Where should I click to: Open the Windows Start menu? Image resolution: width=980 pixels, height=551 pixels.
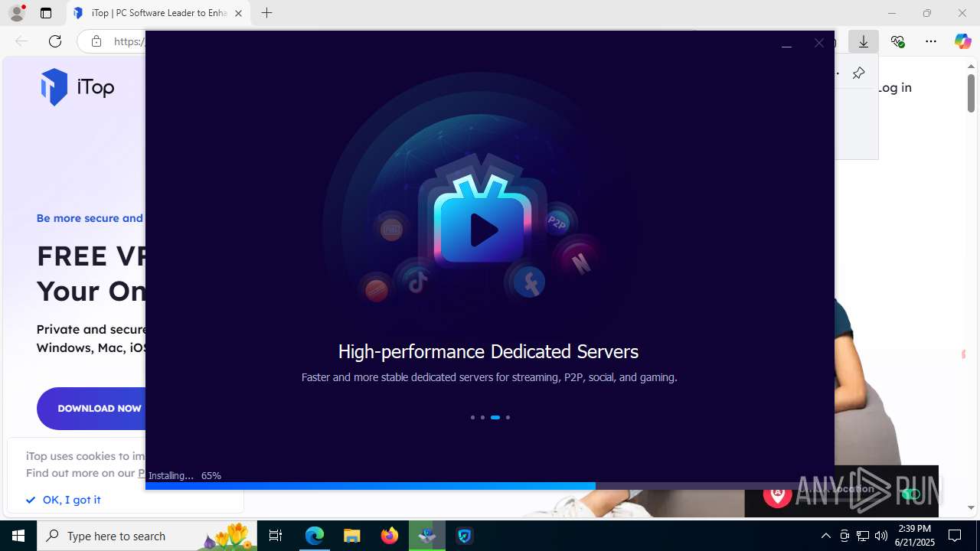[18, 536]
